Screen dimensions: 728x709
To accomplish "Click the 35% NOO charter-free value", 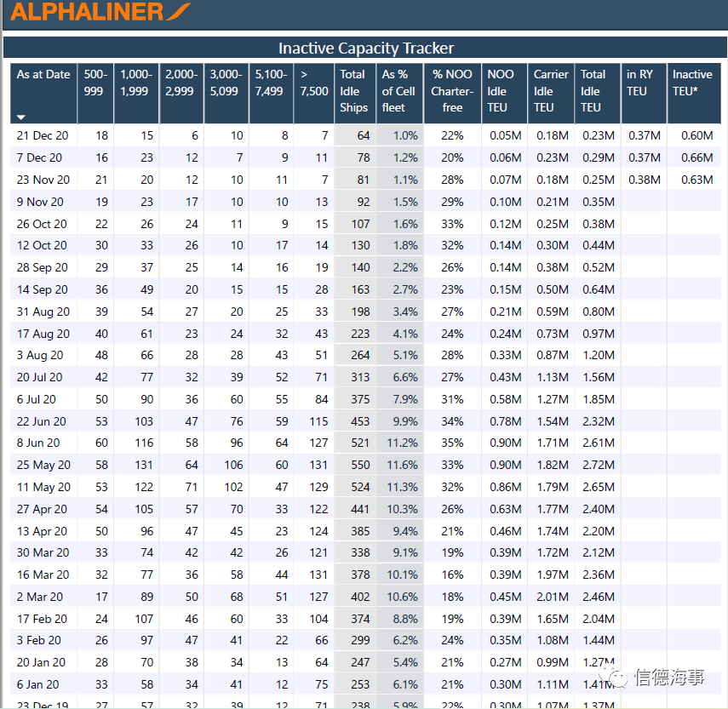I will 452,443.
